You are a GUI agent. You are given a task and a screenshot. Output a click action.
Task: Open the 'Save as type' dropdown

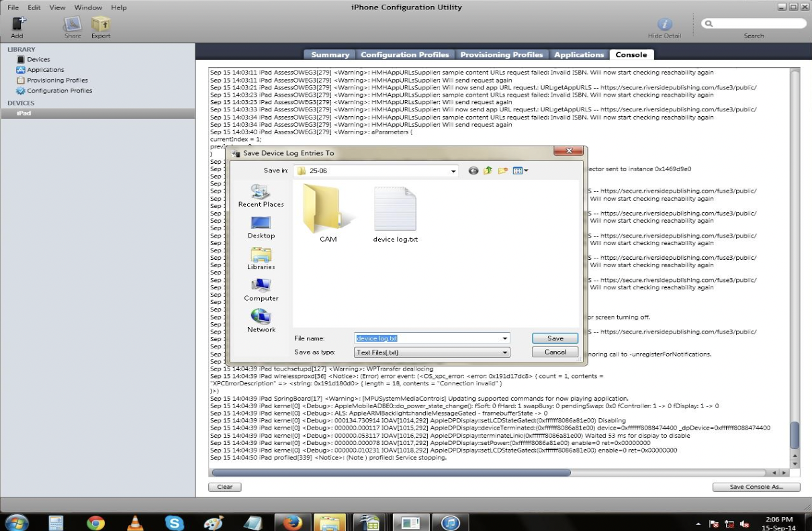[504, 352]
